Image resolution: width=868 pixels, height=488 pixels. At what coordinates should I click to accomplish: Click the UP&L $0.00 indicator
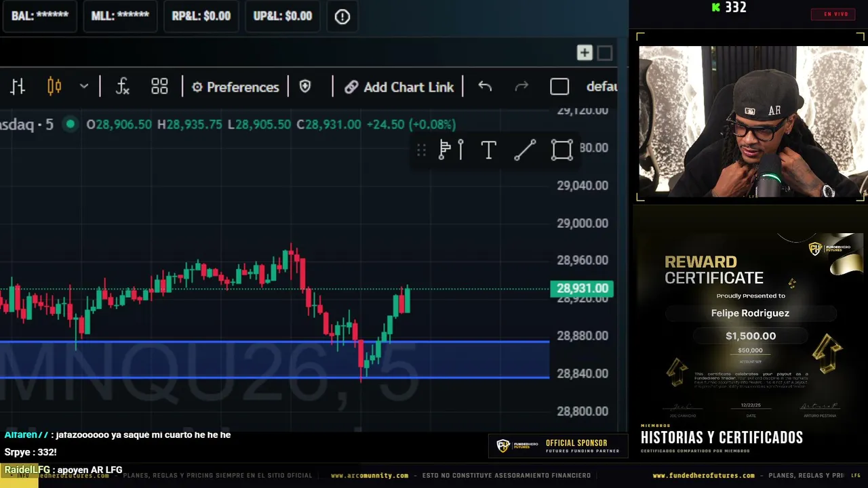coord(283,16)
